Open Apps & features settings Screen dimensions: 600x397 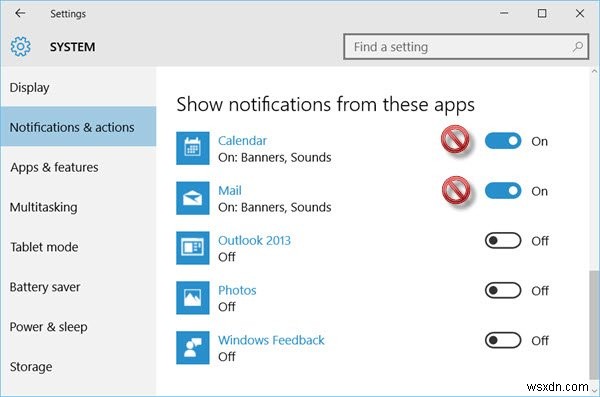78,167
